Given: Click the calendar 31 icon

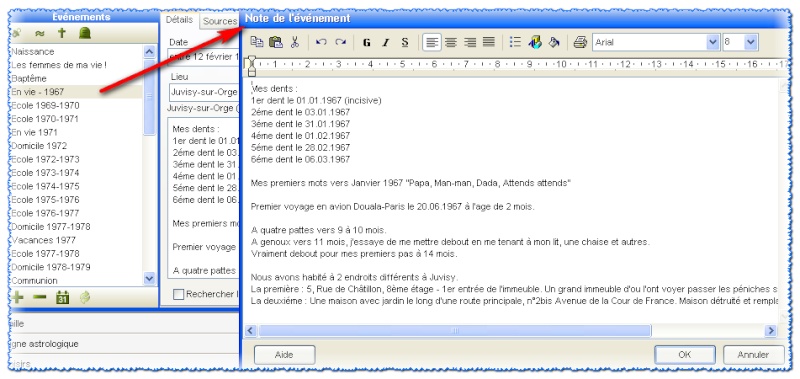Looking at the screenshot, I should coord(62,297).
